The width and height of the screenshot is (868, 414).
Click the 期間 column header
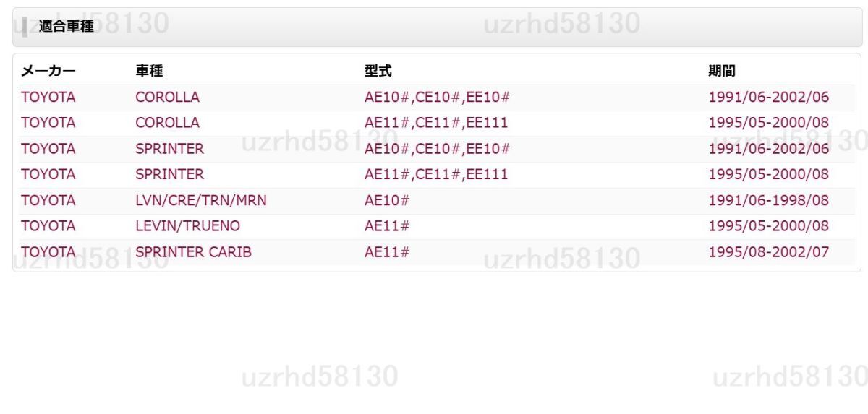[721, 71]
